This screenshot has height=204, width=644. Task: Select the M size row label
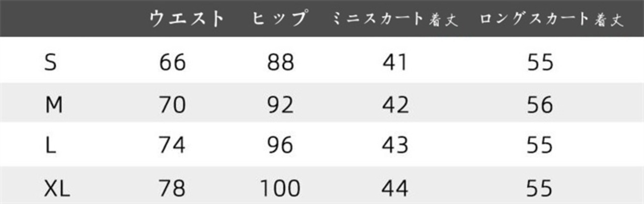tap(53, 105)
